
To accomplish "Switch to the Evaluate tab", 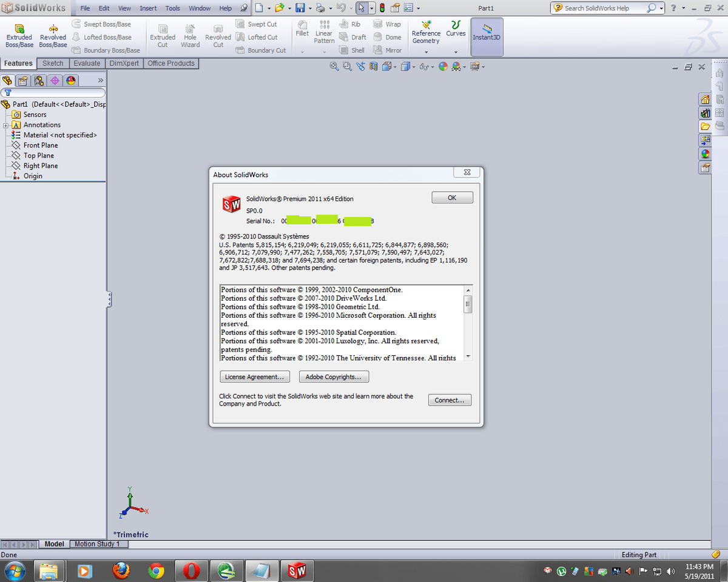I will coord(87,63).
